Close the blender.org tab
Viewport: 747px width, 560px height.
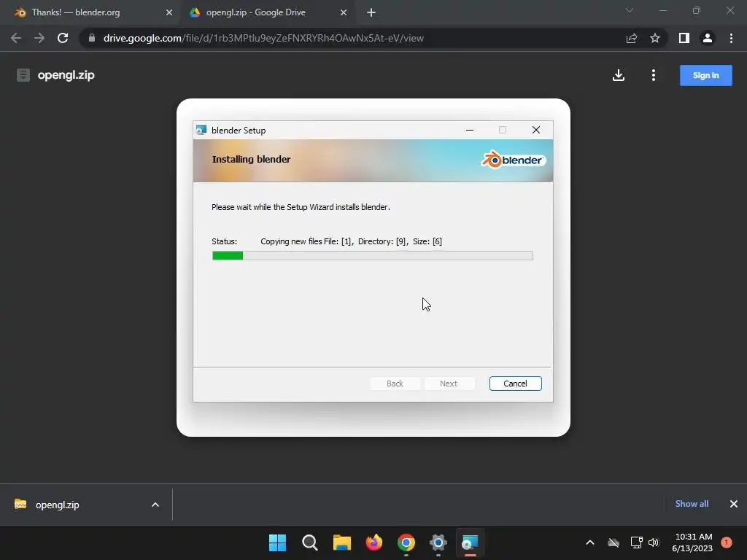pyautogui.click(x=169, y=12)
